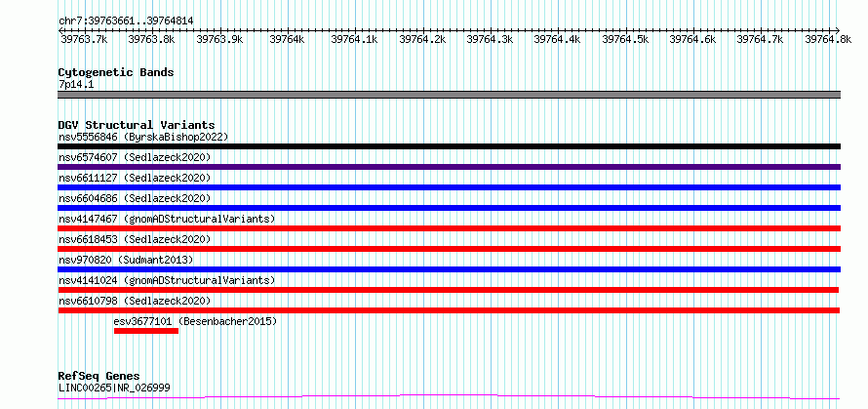Select the short red esv3677101 bar
868x409 pixels.
coord(146,331)
